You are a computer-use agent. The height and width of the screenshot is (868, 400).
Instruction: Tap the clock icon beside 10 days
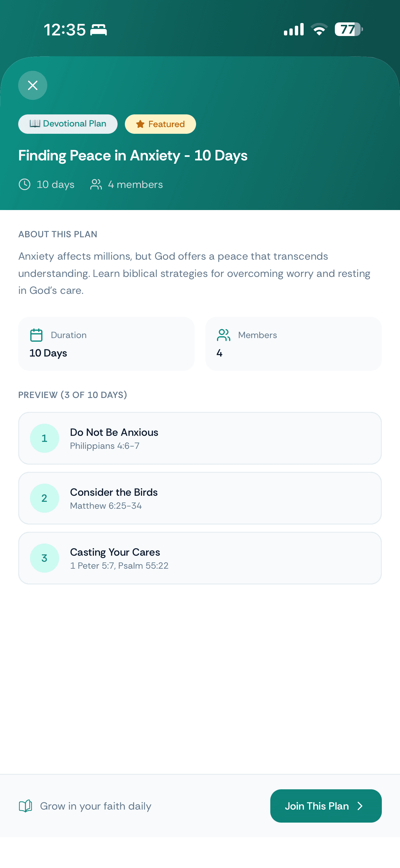[x=25, y=184]
